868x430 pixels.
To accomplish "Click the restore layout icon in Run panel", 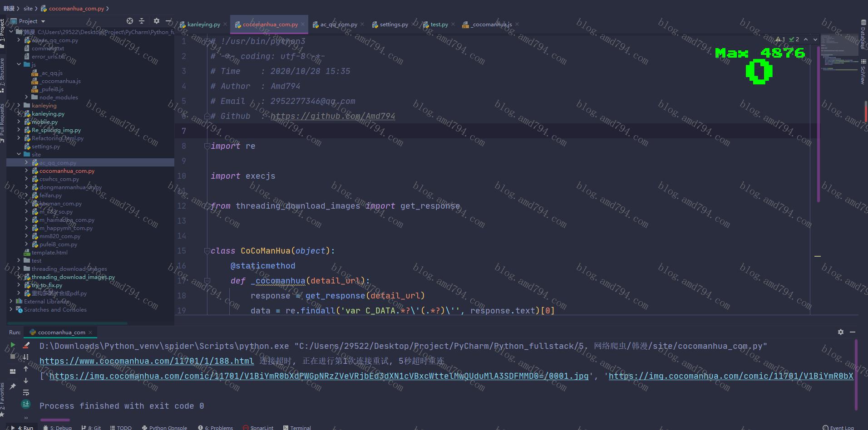I will (13, 371).
